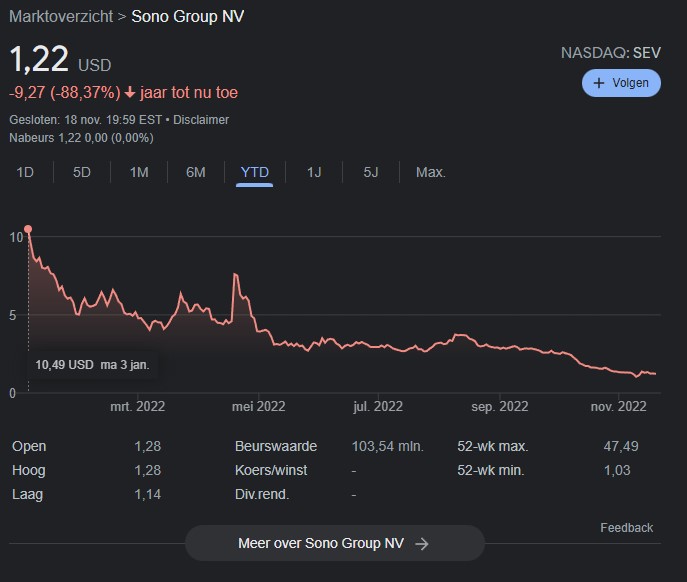Click the Sono Group NV title
687x582 pixels.
(x=188, y=17)
